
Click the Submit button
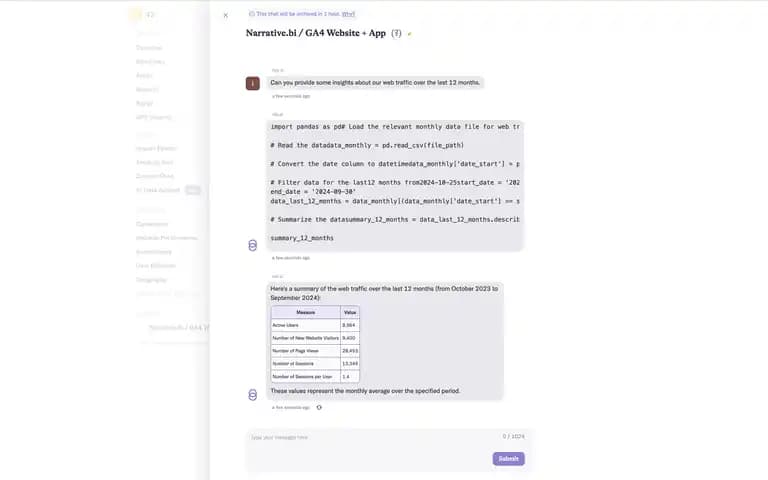click(508, 458)
